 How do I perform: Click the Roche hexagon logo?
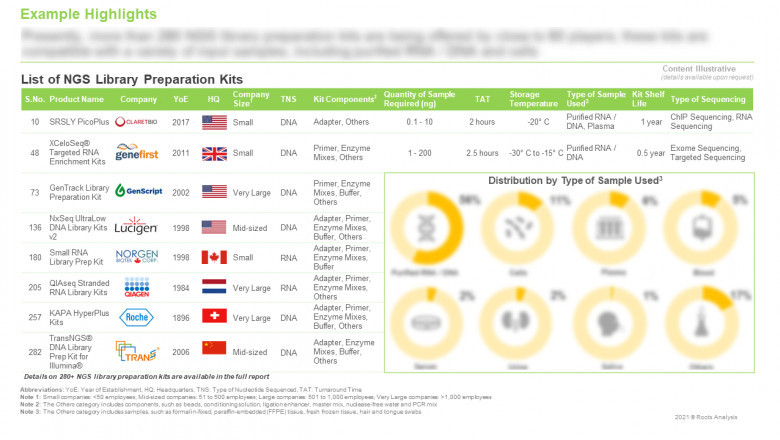[137, 317]
